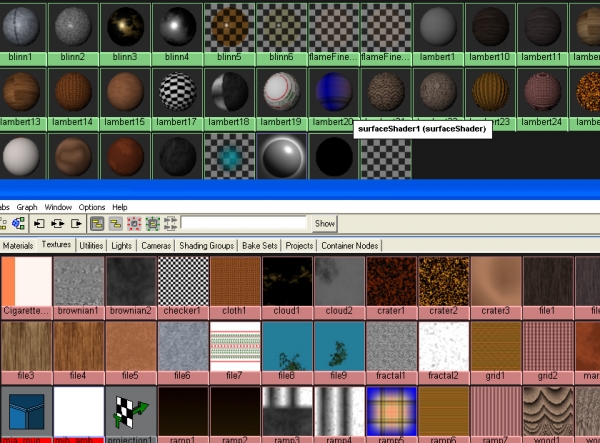Click the cloud2 label
The height and width of the screenshot is (443, 600).
tap(339, 311)
